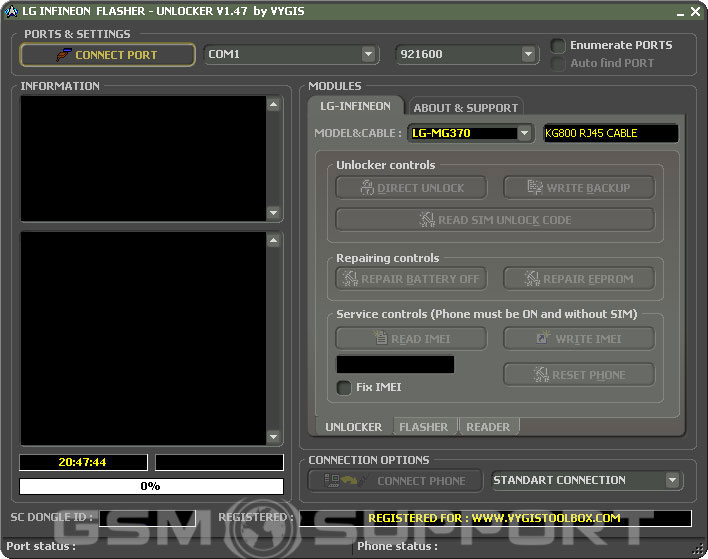Open the ABOUT & SUPPORT tab

pyautogui.click(x=466, y=108)
